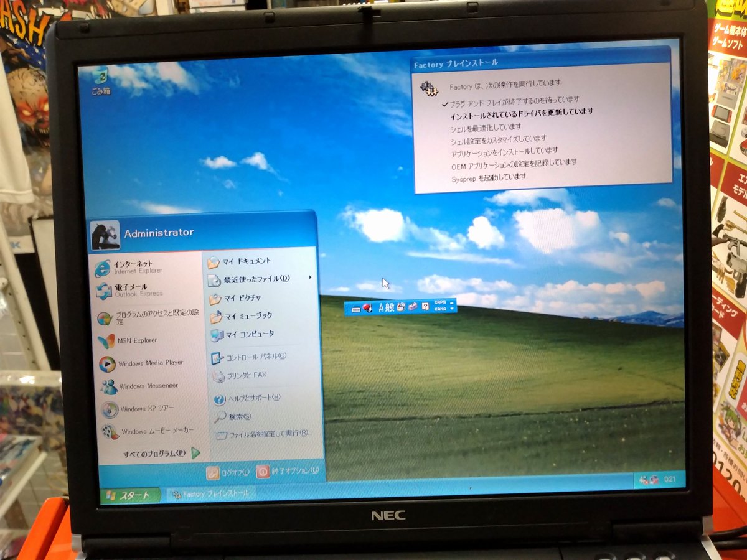Click 'OEM アプリケーションの設定を記録しています' line
This screenshot has width=747, height=560.
[514, 163]
